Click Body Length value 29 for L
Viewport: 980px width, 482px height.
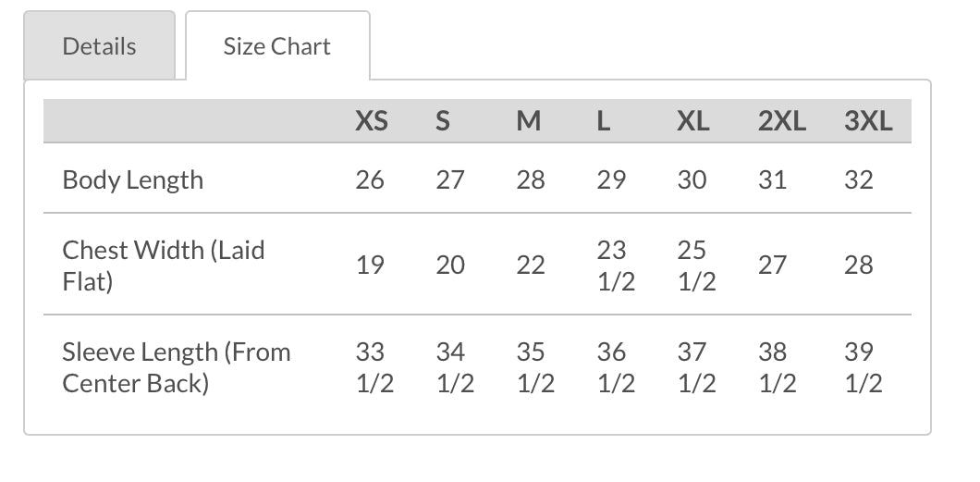point(611,179)
